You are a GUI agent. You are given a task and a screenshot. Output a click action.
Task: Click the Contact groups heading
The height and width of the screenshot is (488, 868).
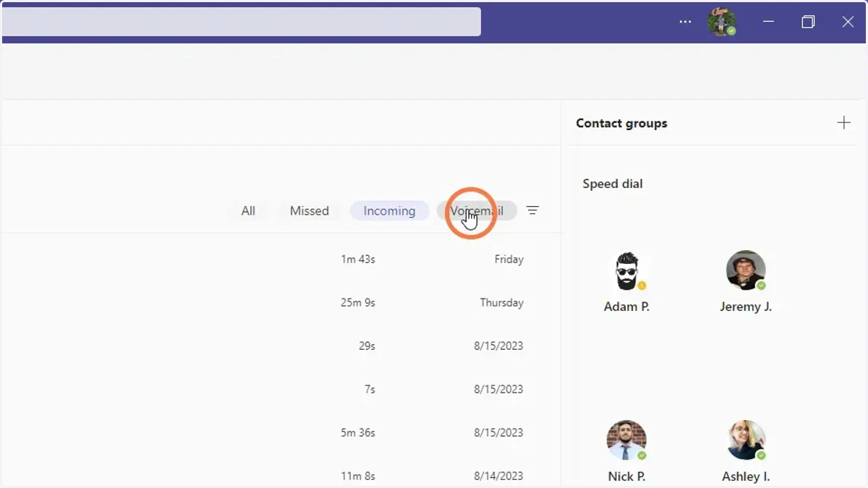click(621, 123)
